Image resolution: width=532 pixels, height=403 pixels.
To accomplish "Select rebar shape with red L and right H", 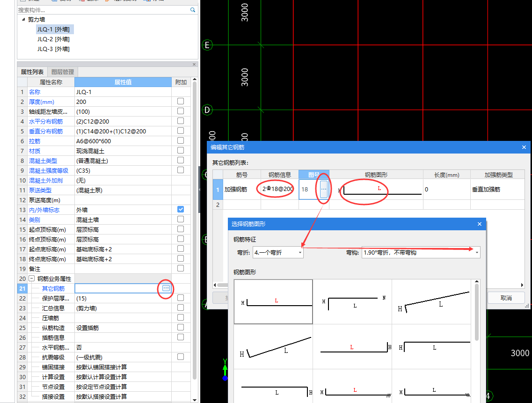I will point(352,347).
